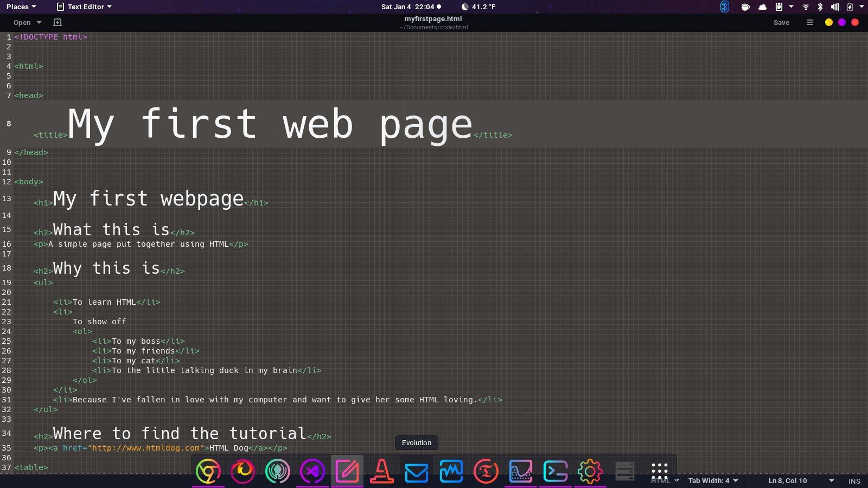Launch the VLC media player from the dock
The height and width of the screenshot is (488, 868).
point(382,471)
